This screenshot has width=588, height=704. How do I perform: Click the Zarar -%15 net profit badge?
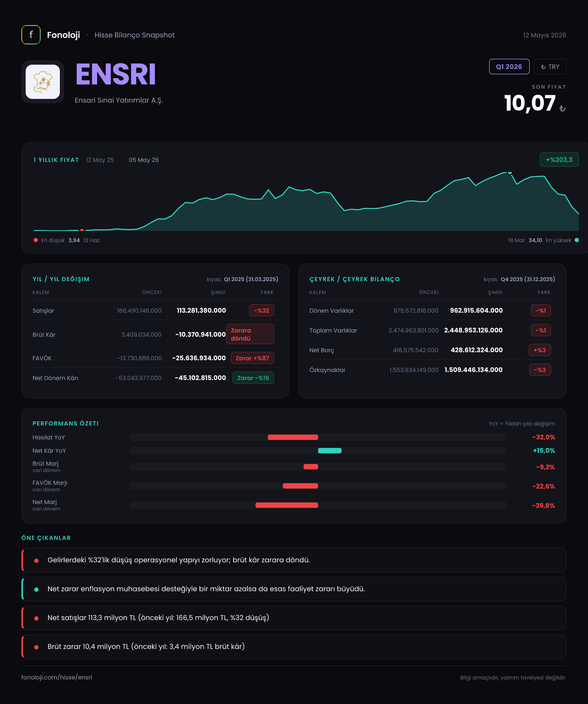pos(253,378)
